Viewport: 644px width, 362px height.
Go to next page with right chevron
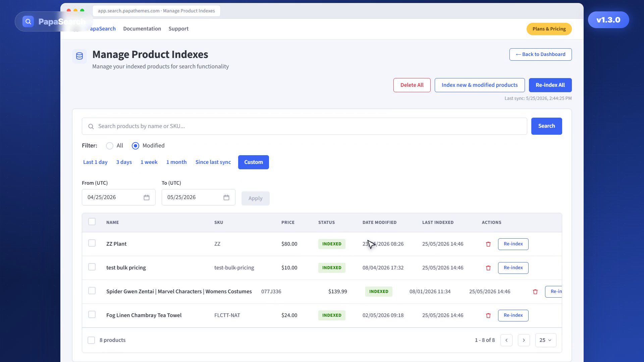pyautogui.click(x=524, y=340)
